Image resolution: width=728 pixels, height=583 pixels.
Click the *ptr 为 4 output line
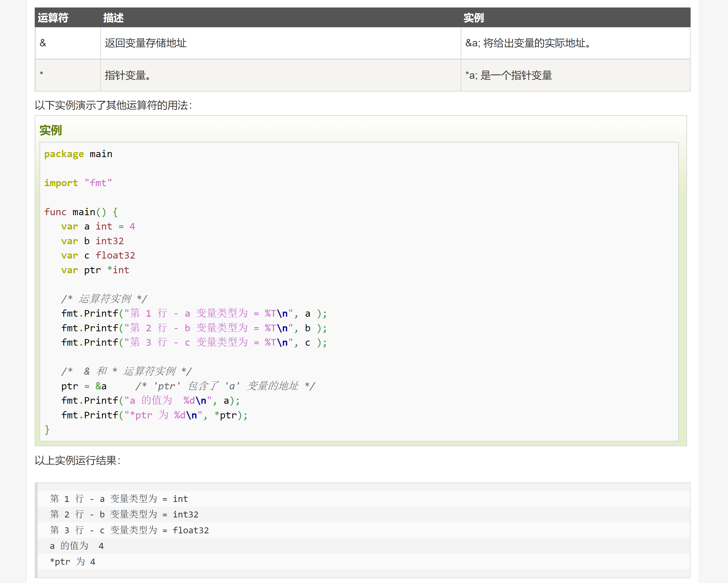73,561
